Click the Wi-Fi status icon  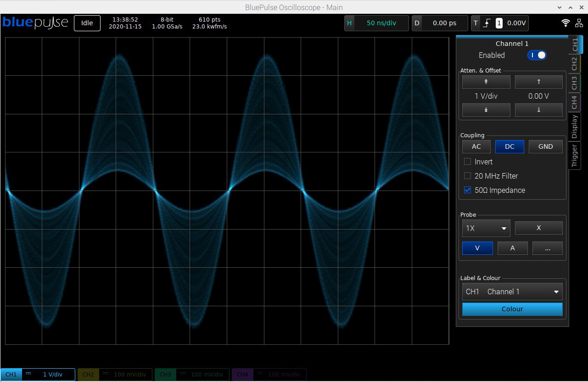[x=566, y=23]
